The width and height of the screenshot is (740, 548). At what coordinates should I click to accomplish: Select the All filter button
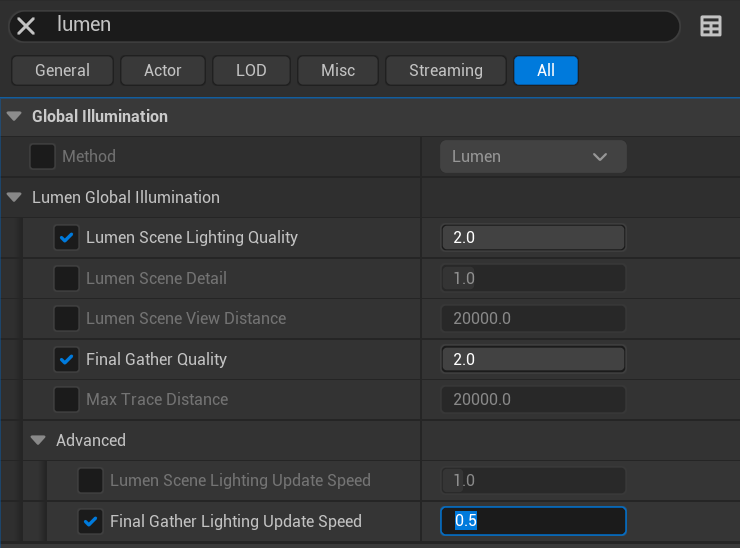point(545,70)
